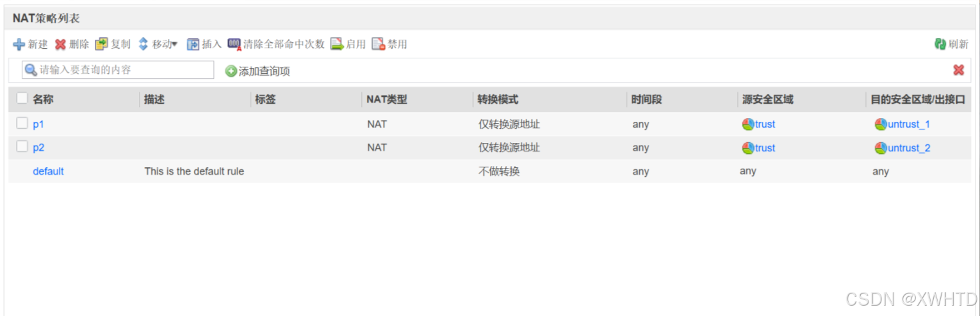Click the 新建 (New) plus icon

pos(19,44)
